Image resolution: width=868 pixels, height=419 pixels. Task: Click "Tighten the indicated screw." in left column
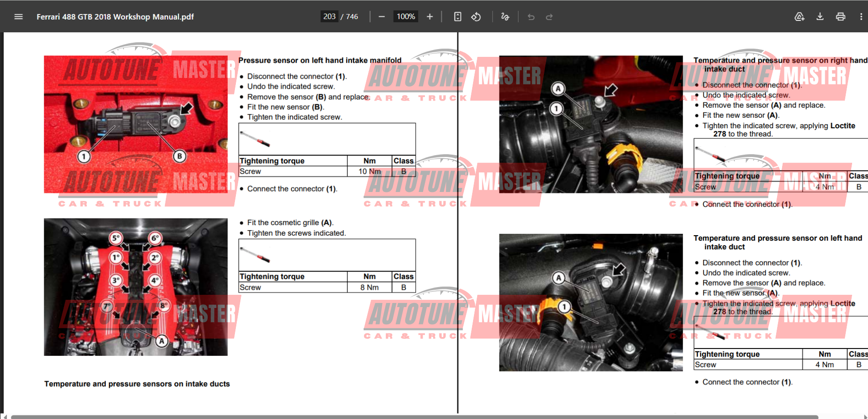294,117
